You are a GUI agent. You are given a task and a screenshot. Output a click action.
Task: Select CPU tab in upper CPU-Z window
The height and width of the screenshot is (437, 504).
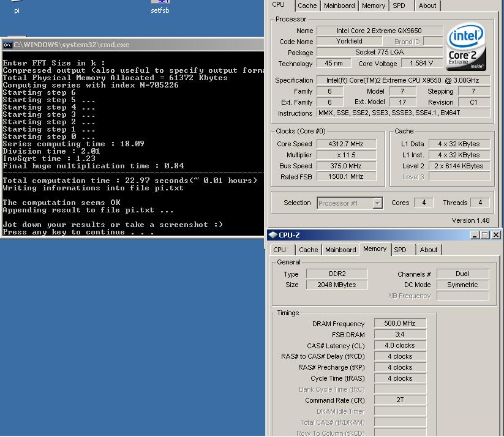click(279, 5)
